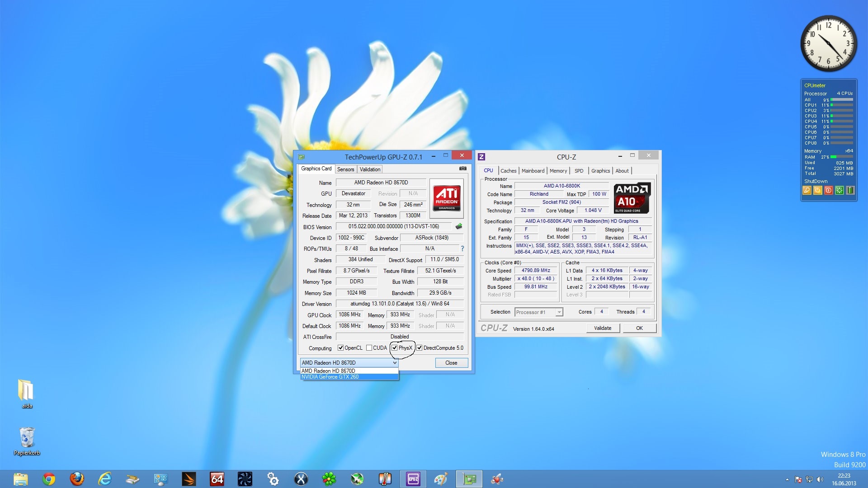Click the Close button in GPU-Z

pyautogui.click(x=451, y=363)
